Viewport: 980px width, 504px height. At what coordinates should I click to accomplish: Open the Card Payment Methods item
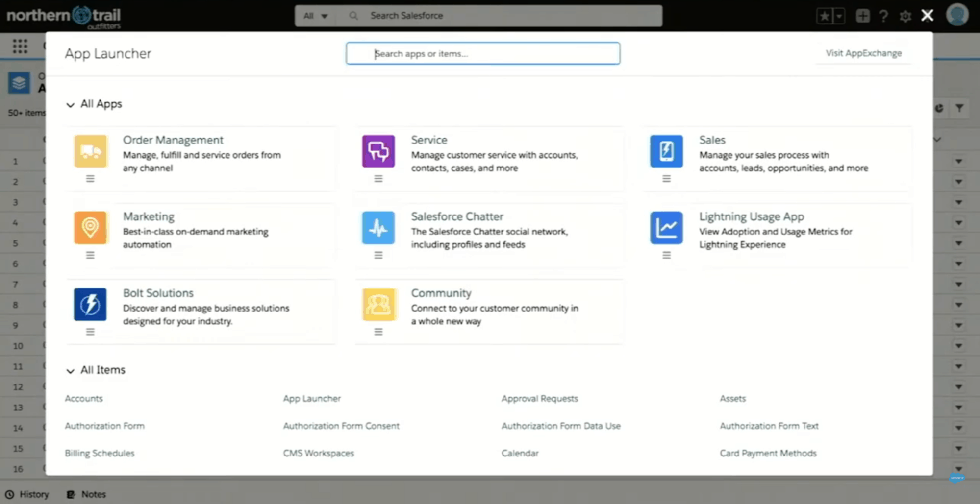[x=768, y=453]
